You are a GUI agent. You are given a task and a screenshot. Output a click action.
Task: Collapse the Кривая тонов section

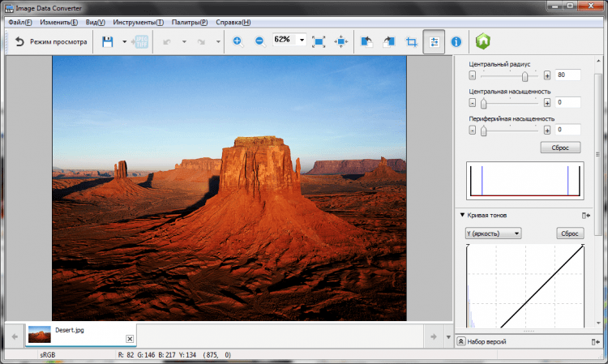coord(462,215)
